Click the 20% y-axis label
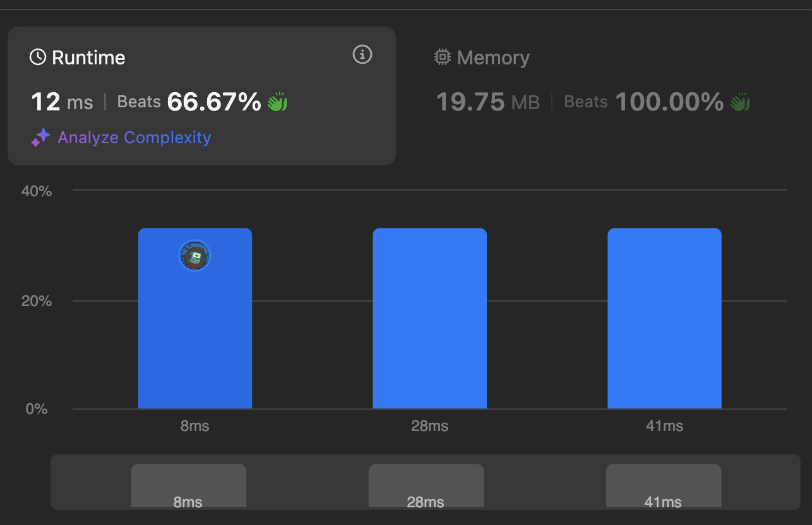812x525 pixels. (37, 301)
